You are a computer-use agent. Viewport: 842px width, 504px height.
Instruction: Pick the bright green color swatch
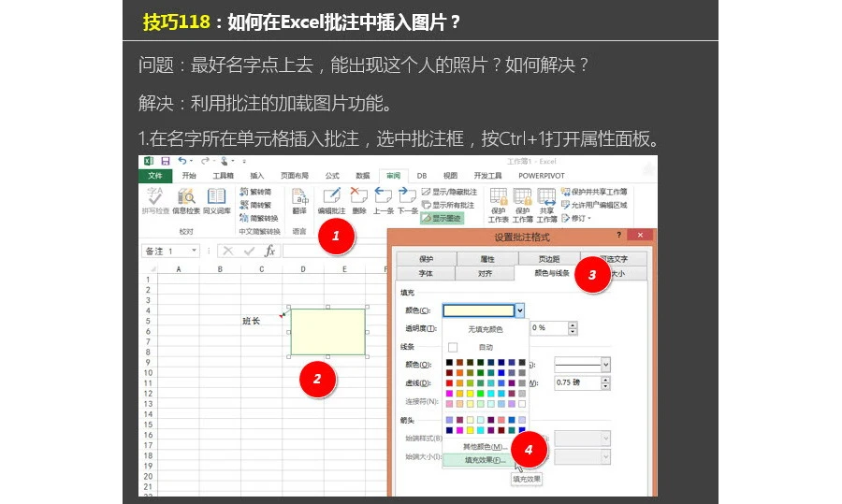pos(480,393)
